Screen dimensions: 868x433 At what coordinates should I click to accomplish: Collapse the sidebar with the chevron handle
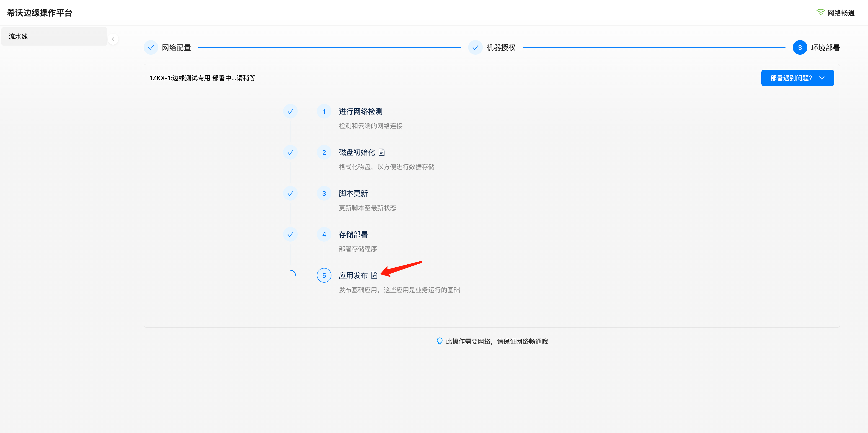pyautogui.click(x=113, y=39)
